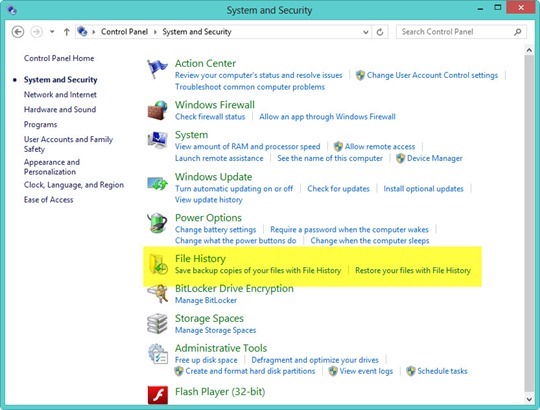Expand the address bar history dropdown
Screen dimensions: 540x410
coord(365,32)
